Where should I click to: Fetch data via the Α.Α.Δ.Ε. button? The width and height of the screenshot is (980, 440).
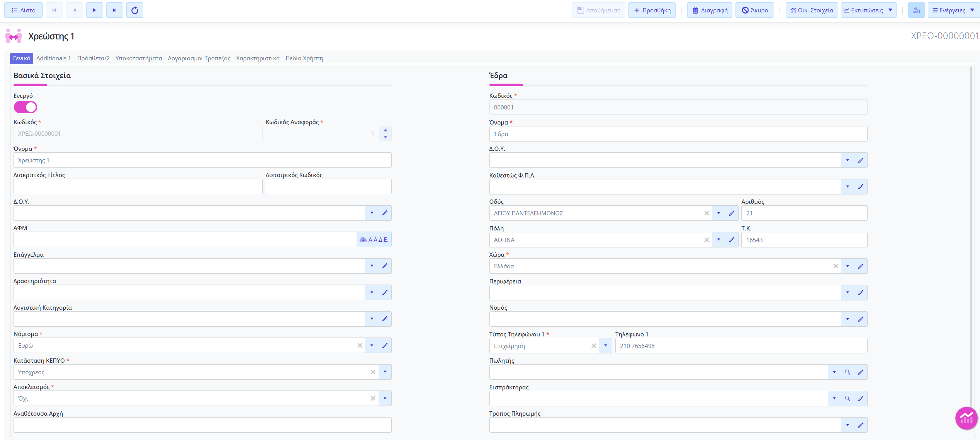[x=374, y=239]
